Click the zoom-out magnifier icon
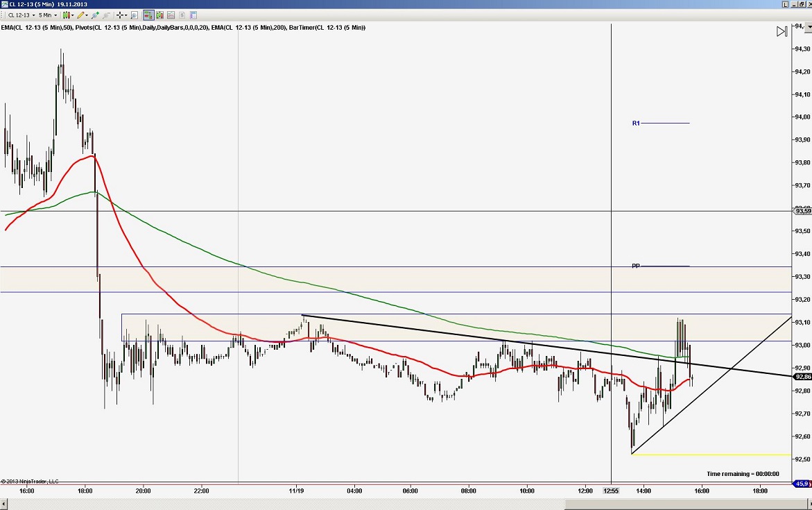The height and width of the screenshot is (510, 812). point(106,15)
